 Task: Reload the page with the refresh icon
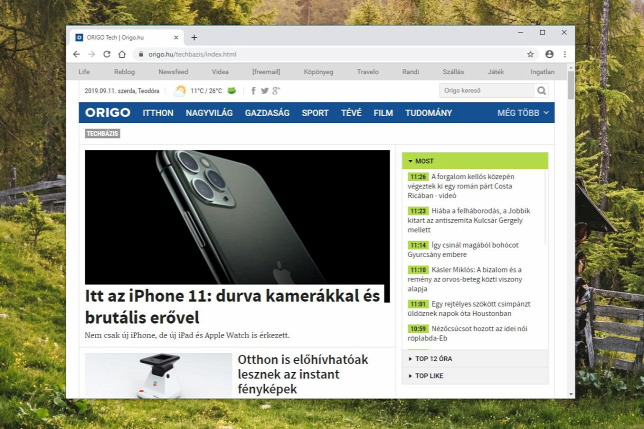pyautogui.click(x=107, y=54)
